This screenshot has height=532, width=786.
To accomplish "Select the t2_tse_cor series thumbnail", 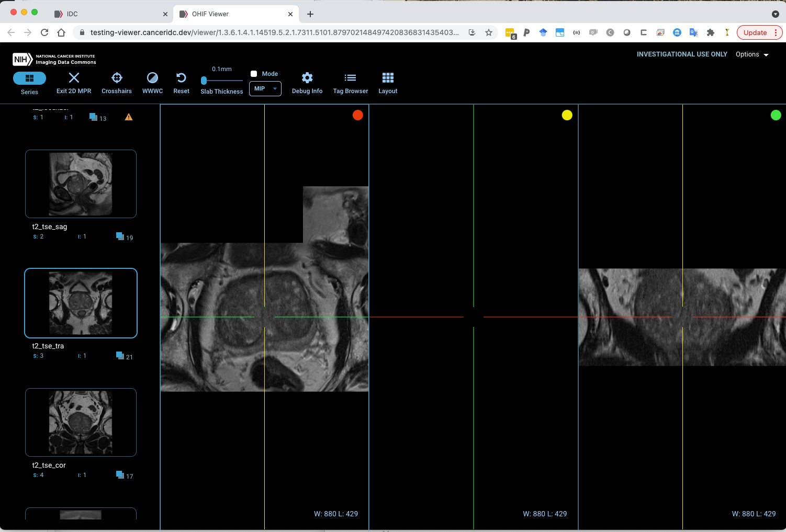I will point(81,423).
